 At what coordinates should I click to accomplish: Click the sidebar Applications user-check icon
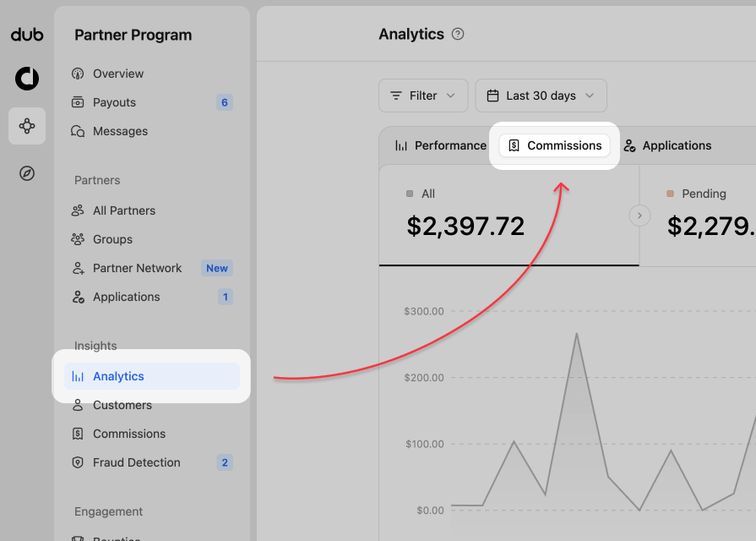[78, 297]
